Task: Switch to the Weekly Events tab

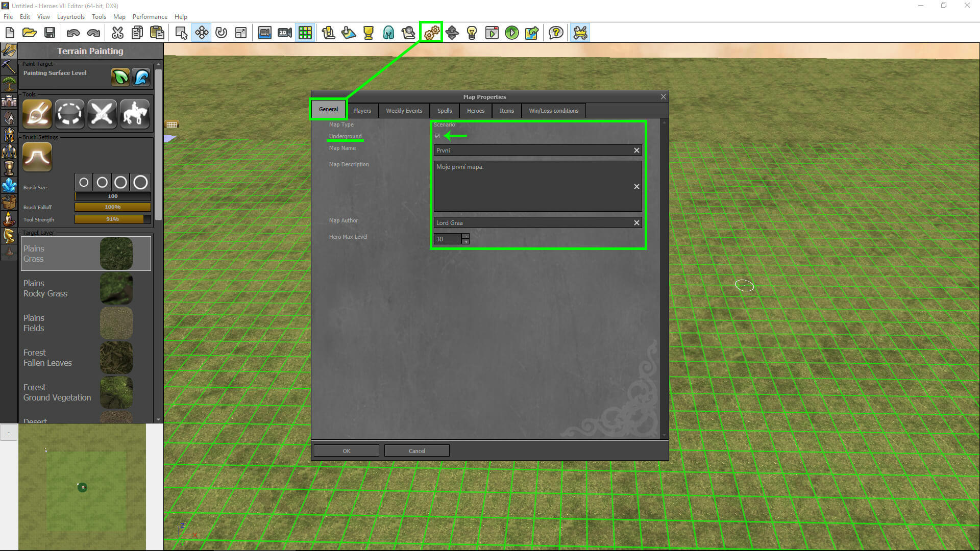Action: coord(404,111)
